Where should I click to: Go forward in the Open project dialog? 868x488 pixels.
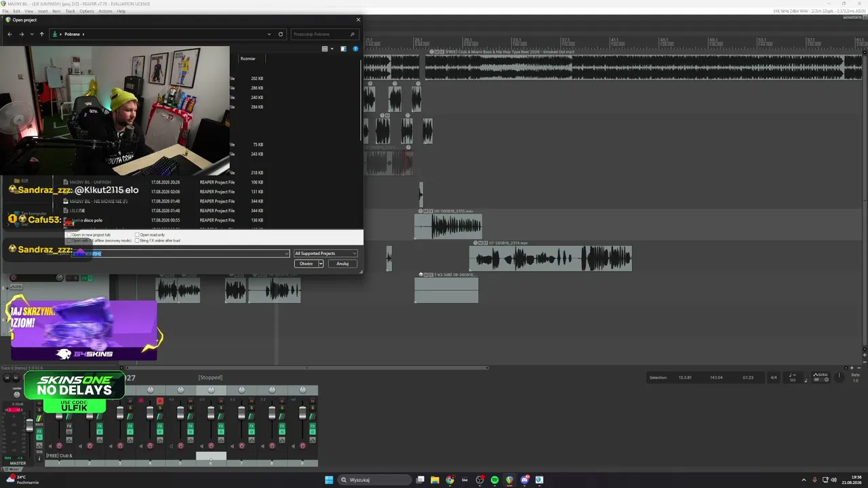(21, 34)
